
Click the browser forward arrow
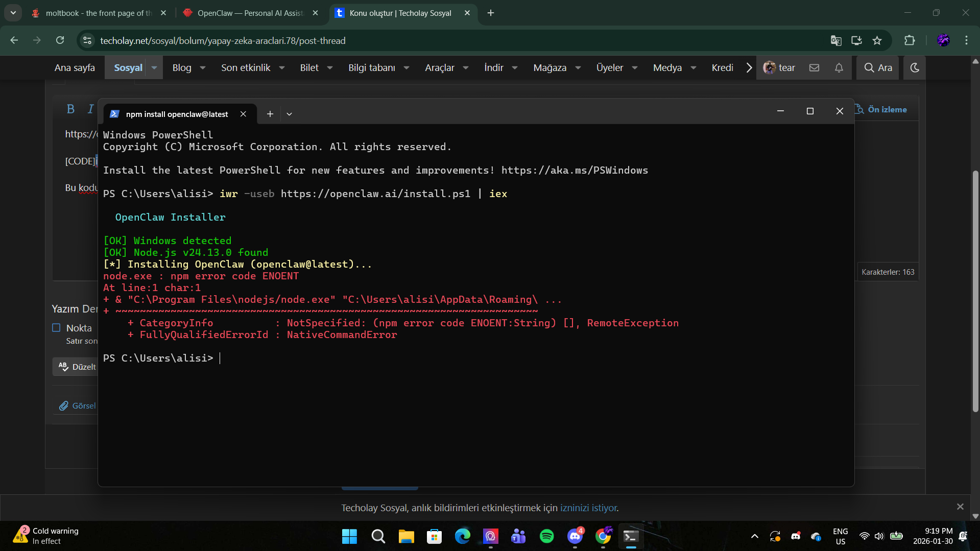click(37, 40)
